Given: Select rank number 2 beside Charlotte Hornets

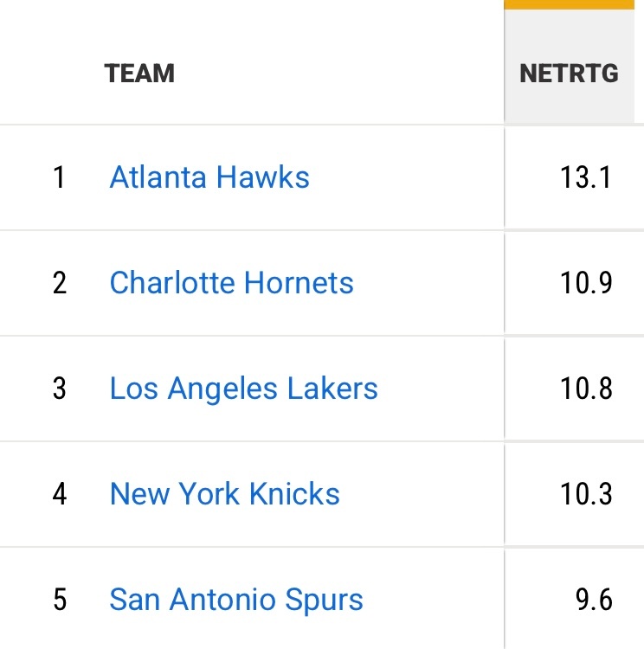Looking at the screenshot, I should (59, 283).
